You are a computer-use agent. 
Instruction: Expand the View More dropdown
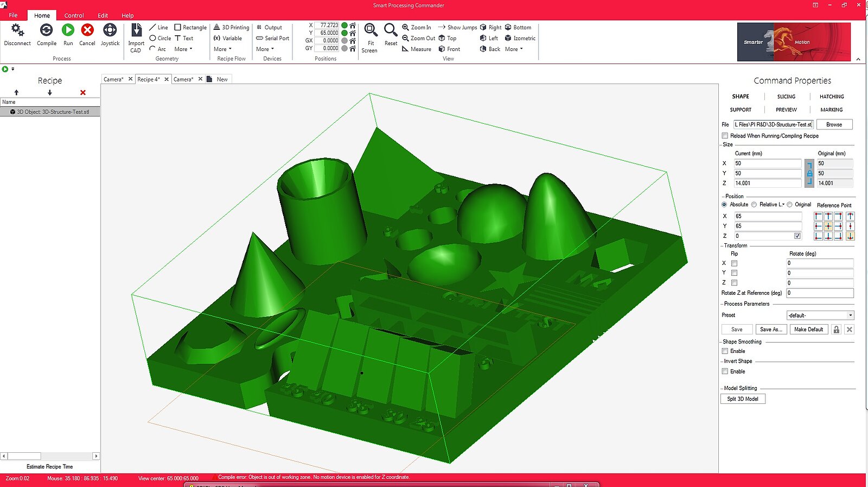[x=514, y=49]
